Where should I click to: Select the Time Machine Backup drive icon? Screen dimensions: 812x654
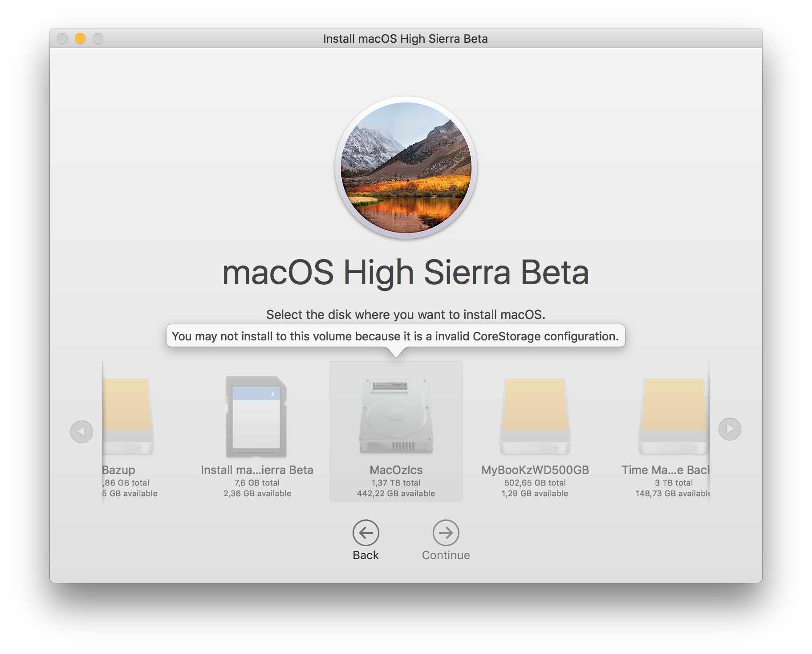[x=674, y=416]
